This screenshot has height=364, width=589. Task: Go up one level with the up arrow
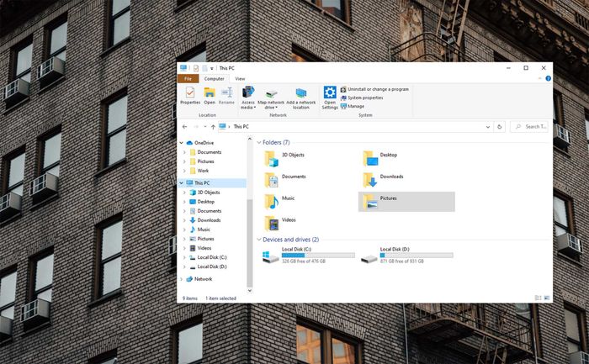pyautogui.click(x=211, y=126)
